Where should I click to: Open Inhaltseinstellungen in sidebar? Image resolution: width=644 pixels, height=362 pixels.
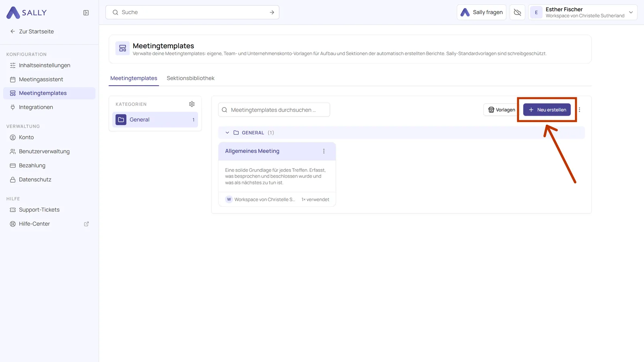(49, 65)
